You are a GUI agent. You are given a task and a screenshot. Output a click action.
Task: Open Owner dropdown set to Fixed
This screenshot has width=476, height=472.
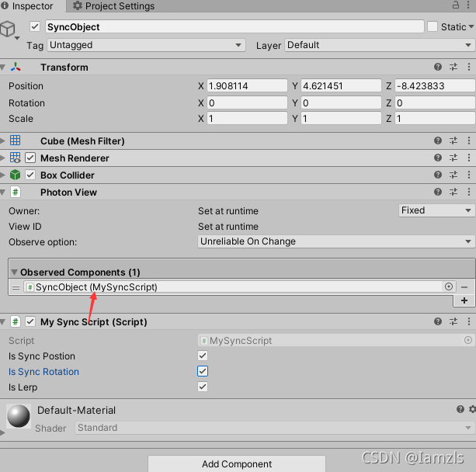tap(436, 210)
